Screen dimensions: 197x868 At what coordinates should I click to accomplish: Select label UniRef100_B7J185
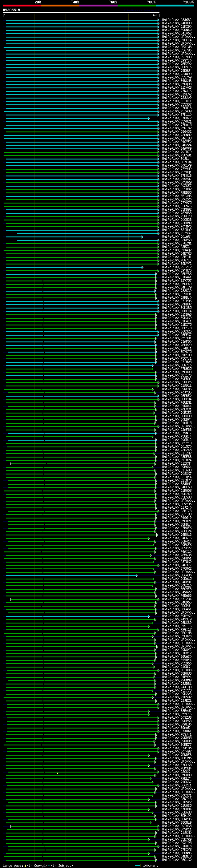[x=177, y=748]
